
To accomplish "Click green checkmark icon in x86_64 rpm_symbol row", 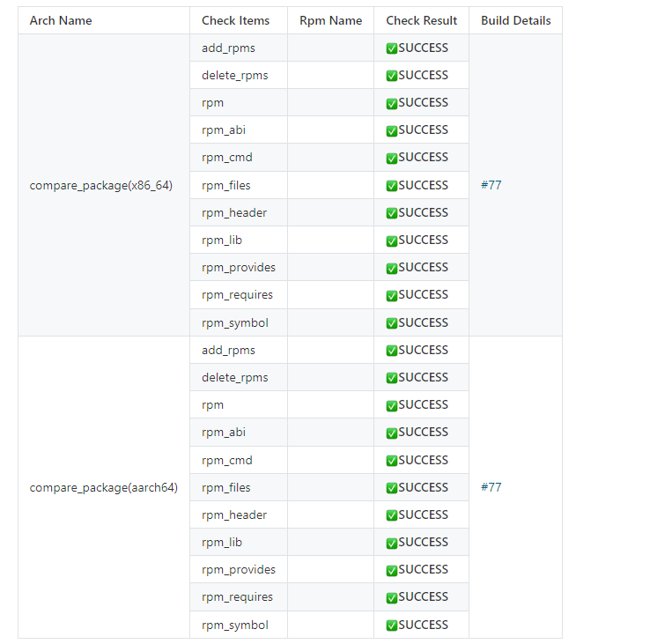I will coord(392,323).
